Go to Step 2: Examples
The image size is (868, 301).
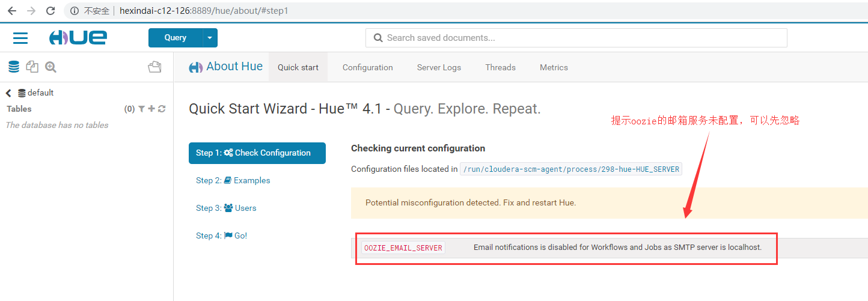point(233,180)
